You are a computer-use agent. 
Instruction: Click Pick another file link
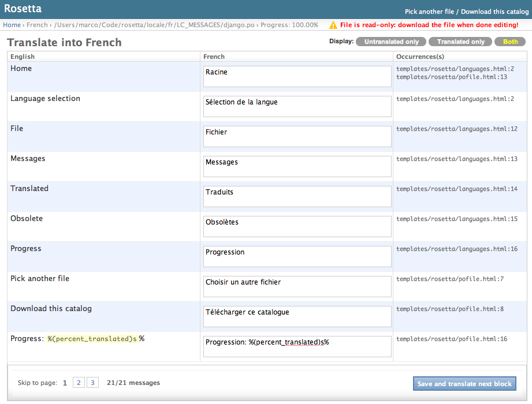(x=430, y=12)
